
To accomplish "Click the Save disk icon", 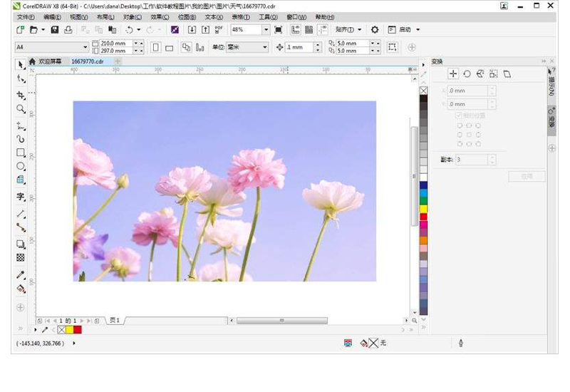I will coord(55,30).
